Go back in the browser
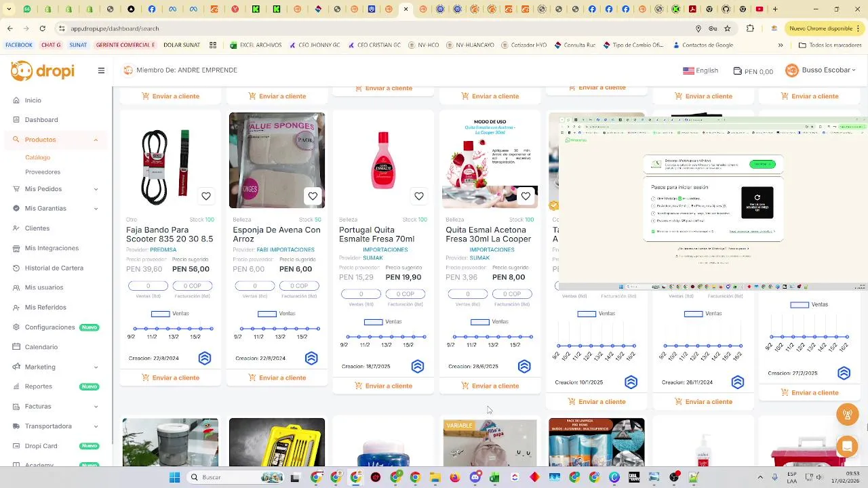 point(9,28)
